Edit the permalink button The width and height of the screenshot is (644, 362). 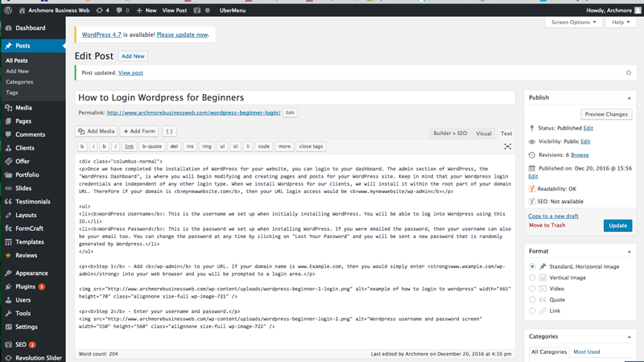pyautogui.click(x=290, y=113)
